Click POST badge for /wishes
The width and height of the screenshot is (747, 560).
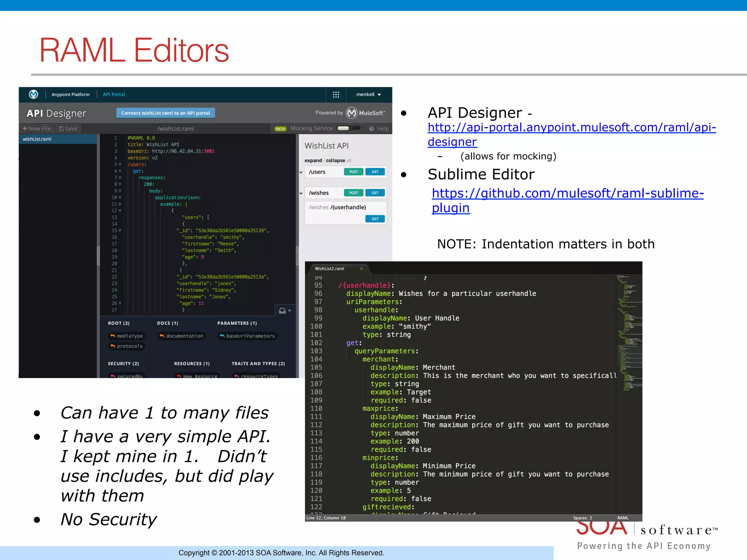[x=353, y=193]
